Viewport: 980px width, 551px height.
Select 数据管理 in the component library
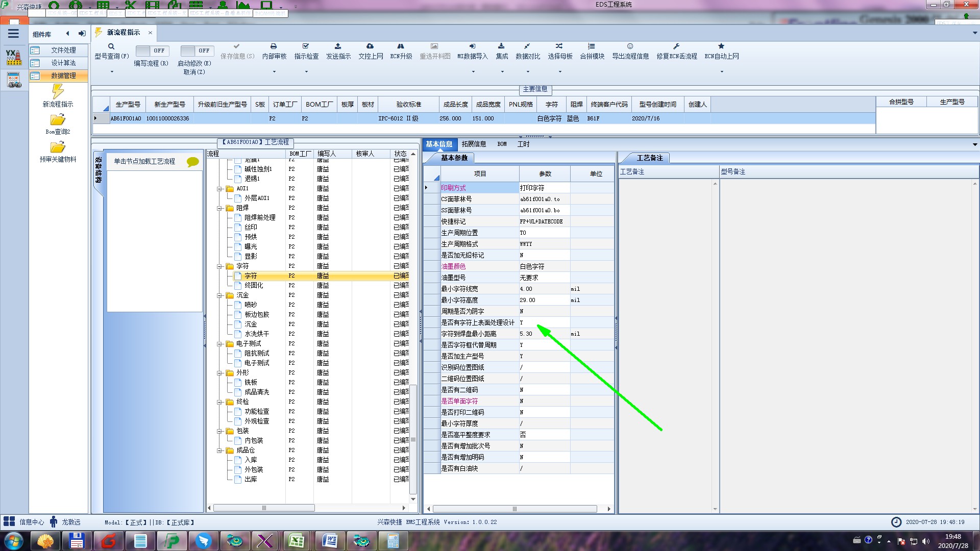pyautogui.click(x=63, y=76)
